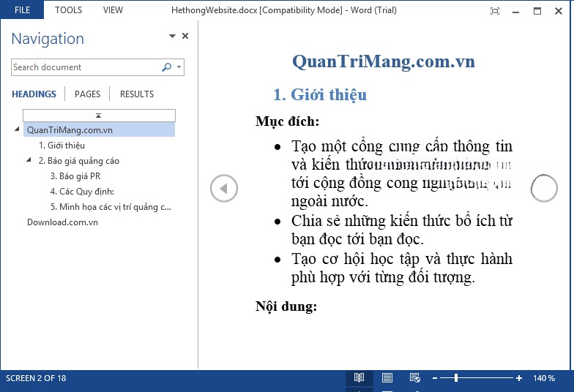Viewport: 574px width, 392px height.
Task: Open Navigation pane task options arrow
Action: [172, 36]
